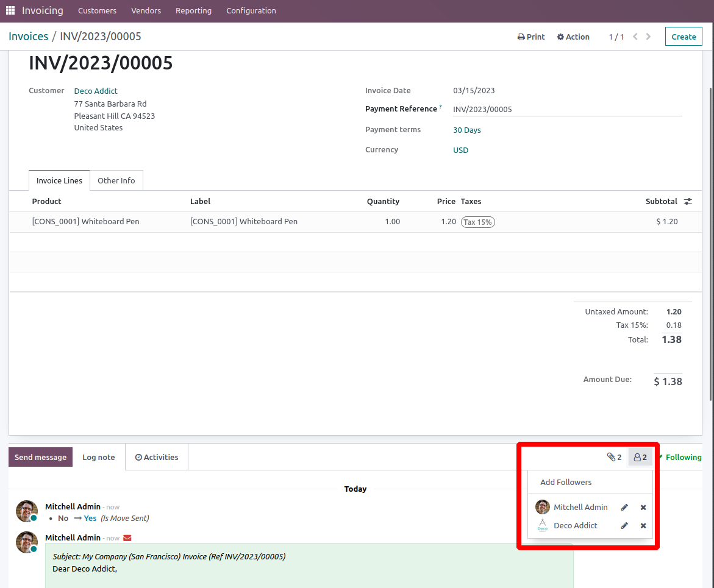Open the 30 Days payment terms link
This screenshot has height=588, width=714.
click(x=466, y=130)
